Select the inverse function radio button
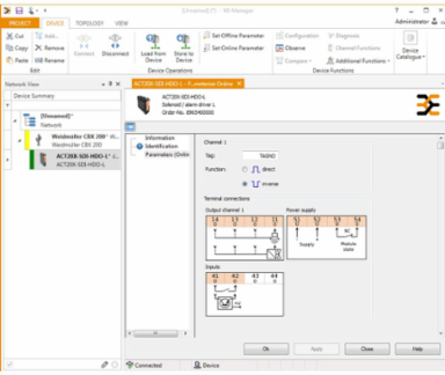The image size is (445, 375). (245, 184)
